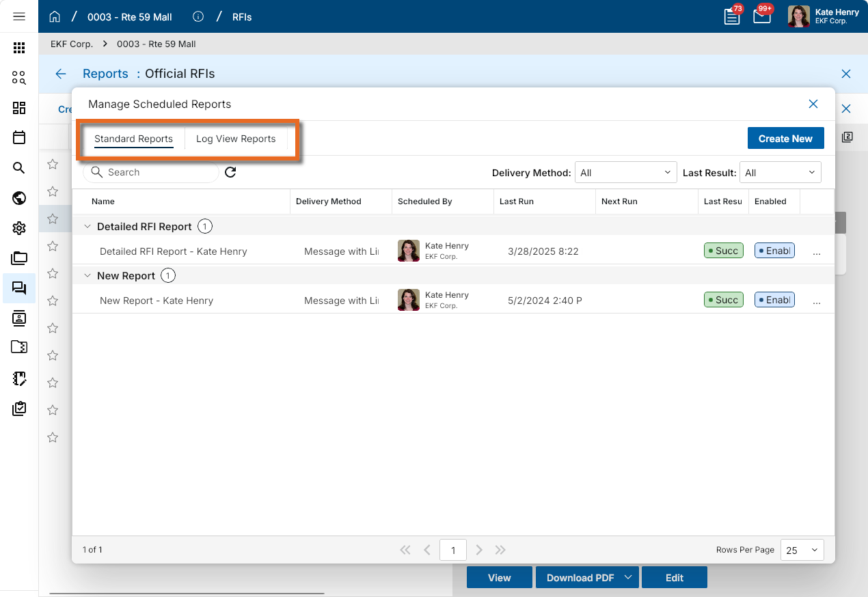The image size is (868, 597).
Task: Click the globe icon in sidebar
Action: tap(19, 198)
